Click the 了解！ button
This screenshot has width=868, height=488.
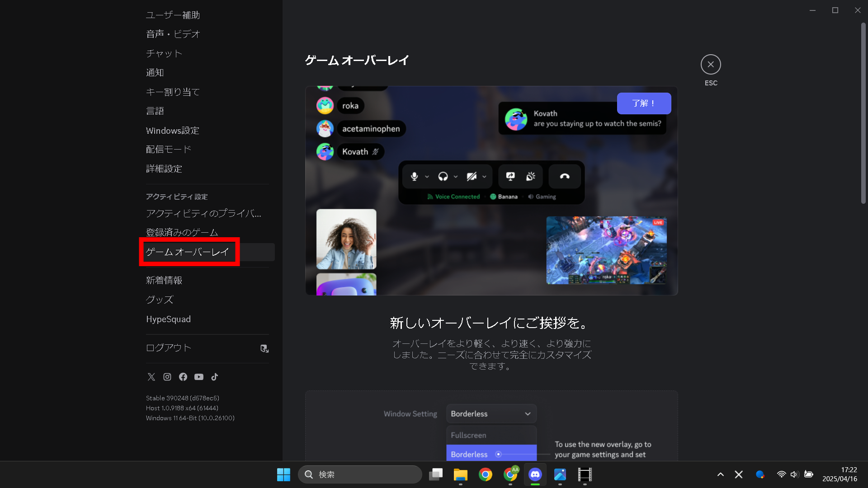[644, 103]
